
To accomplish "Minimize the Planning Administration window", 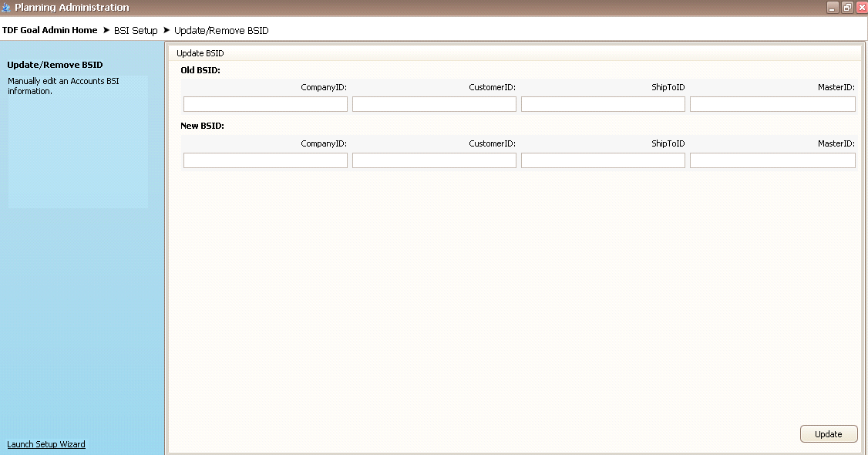I will click(833, 7).
